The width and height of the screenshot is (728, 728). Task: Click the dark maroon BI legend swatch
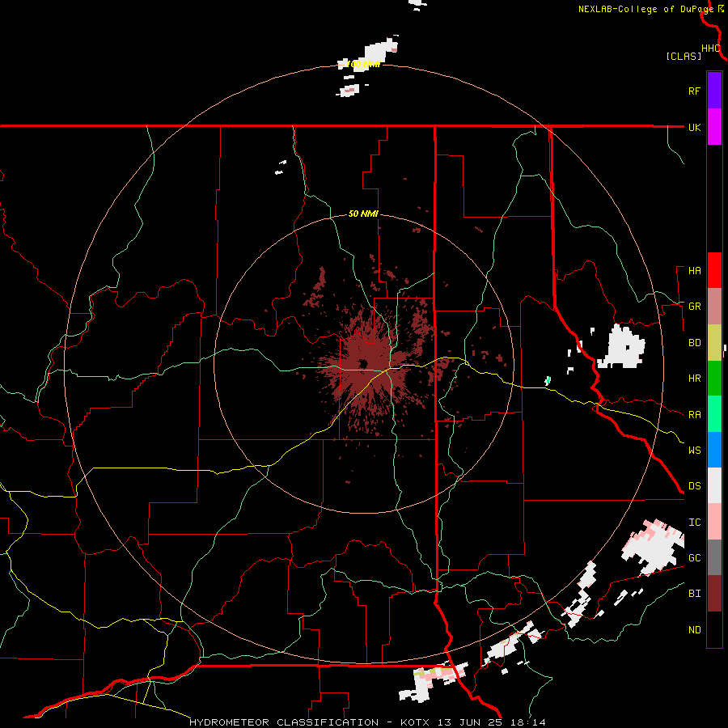pos(714,594)
